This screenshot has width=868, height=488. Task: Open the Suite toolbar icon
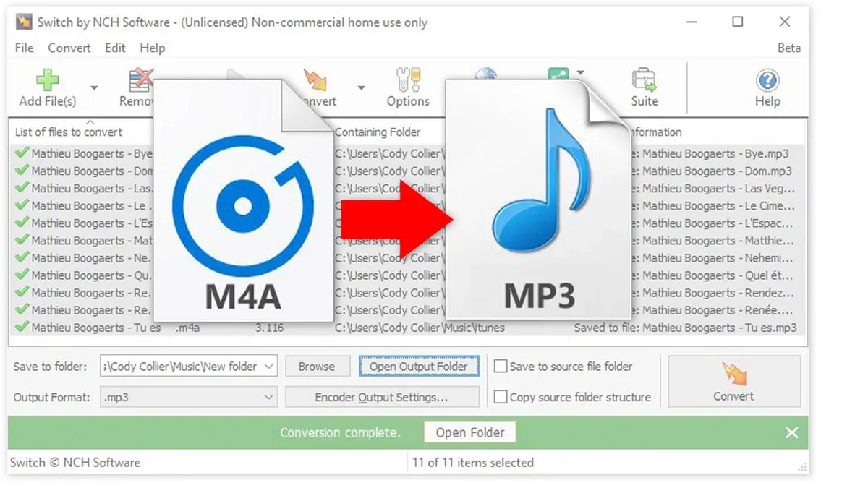[644, 80]
